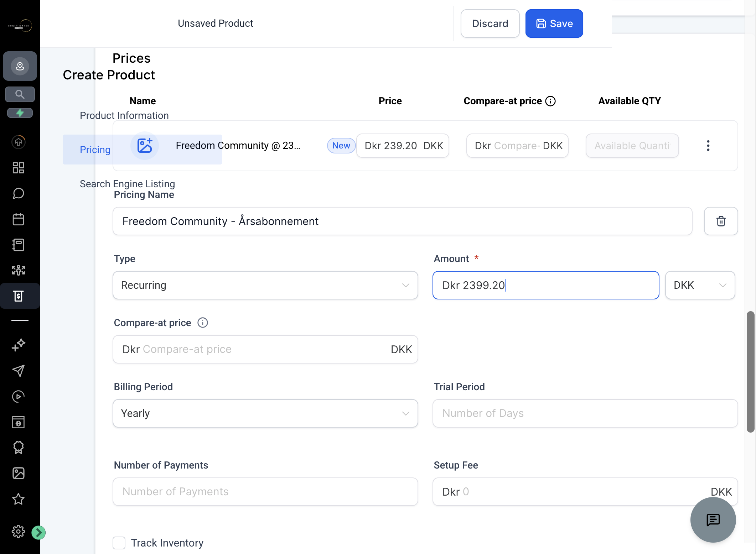Expand the Billing Period dropdown showing Yearly
Image resolution: width=756 pixels, height=554 pixels.
(x=265, y=413)
